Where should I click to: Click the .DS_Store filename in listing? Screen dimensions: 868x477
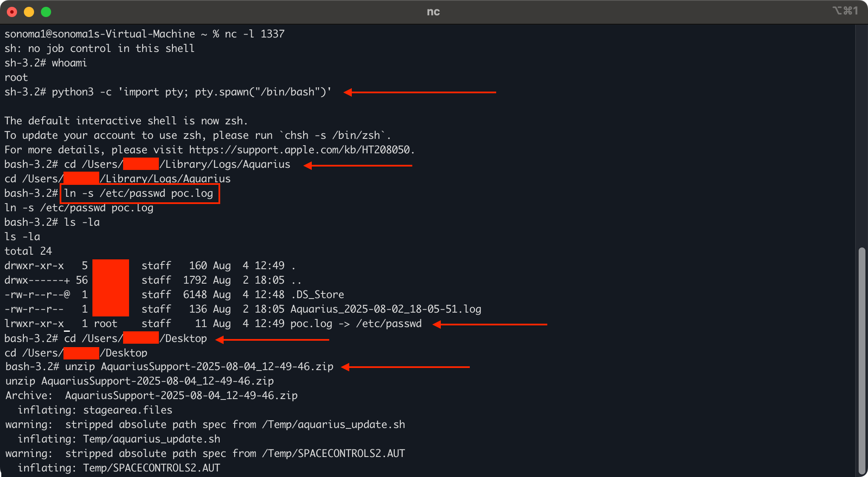coord(317,295)
